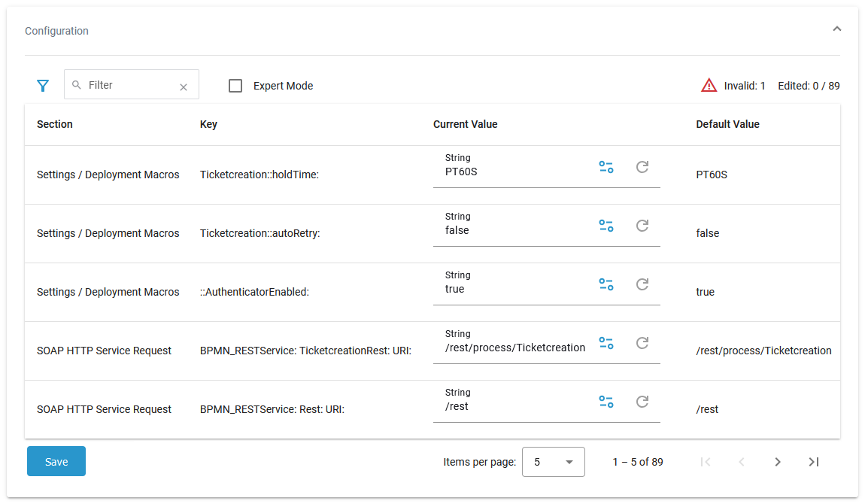
Task: Go to the next page of results
Action: click(778, 462)
